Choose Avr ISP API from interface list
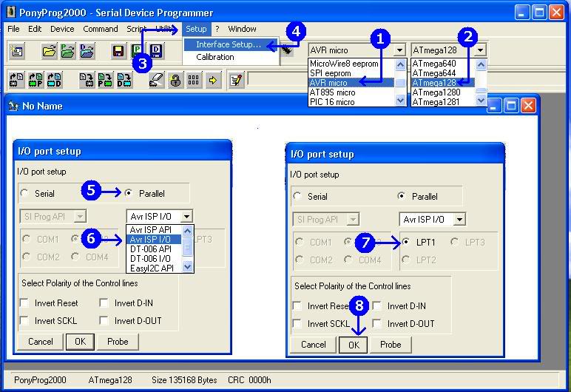Viewport: 571px width, 392px height. tap(154, 230)
